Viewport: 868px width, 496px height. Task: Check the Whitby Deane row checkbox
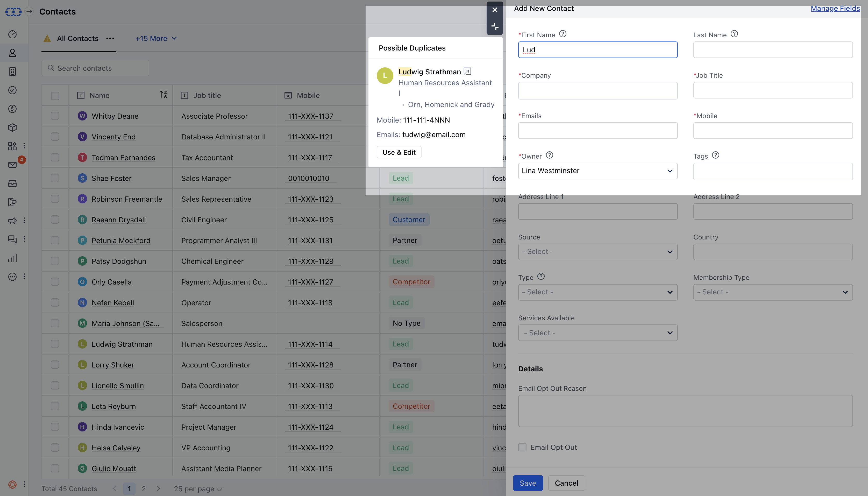(55, 116)
